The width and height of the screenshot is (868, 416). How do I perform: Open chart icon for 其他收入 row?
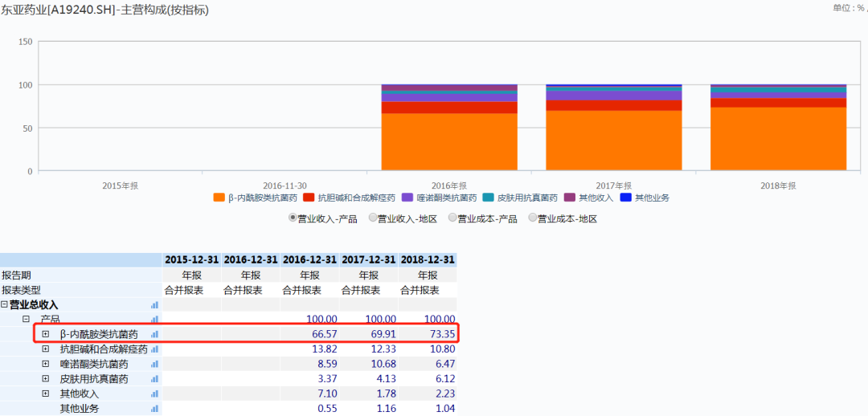tap(154, 394)
